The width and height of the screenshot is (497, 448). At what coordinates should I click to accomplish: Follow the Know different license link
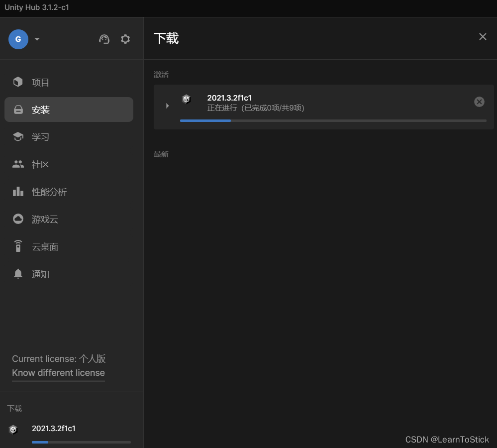click(x=58, y=373)
